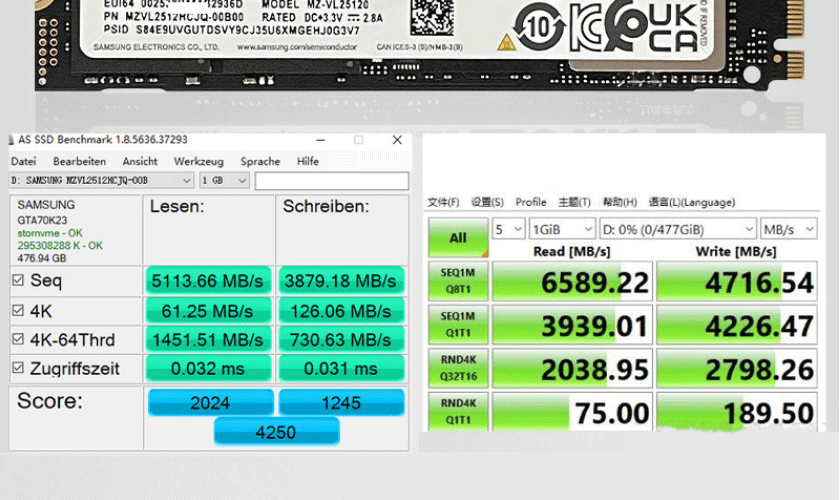Uncheck the 4K-64Thrd test checkbox
The width and height of the screenshot is (840, 500).
point(18,339)
